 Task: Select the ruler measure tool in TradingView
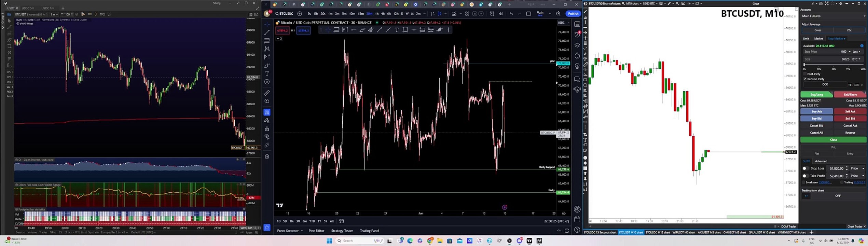coord(267,93)
